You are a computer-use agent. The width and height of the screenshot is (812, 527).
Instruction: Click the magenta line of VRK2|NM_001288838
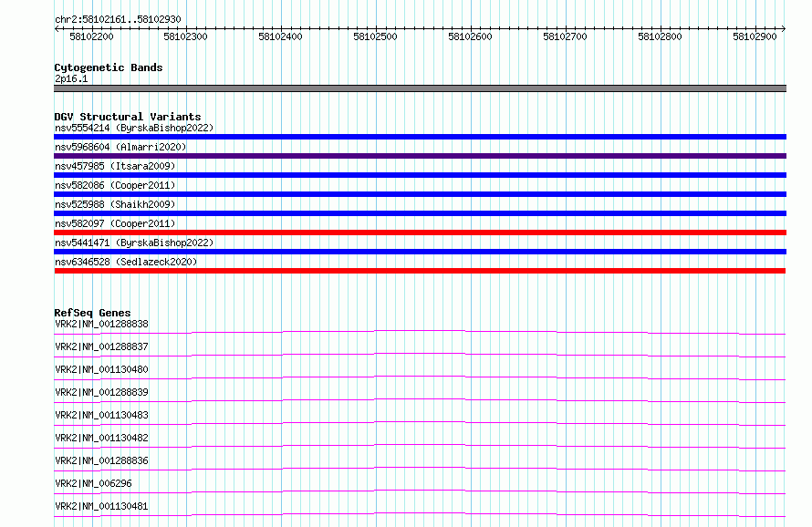click(x=420, y=332)
